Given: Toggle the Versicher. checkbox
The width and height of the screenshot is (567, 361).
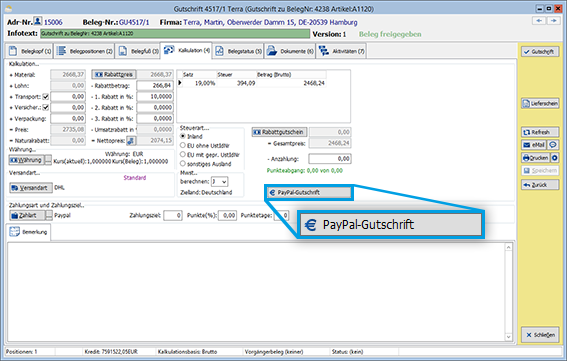Looking at the screenshot, I should tap(46, 107).
